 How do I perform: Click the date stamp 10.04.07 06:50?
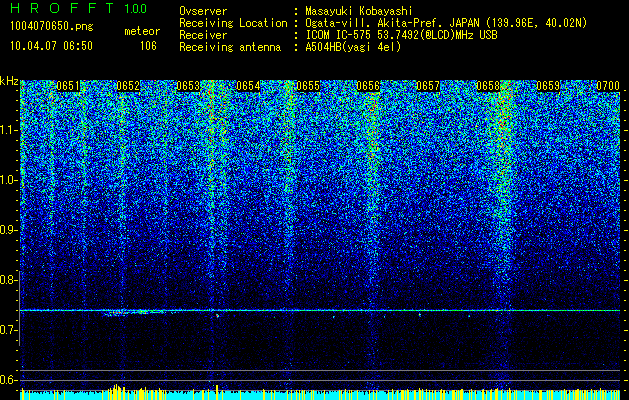pos(51,46)
